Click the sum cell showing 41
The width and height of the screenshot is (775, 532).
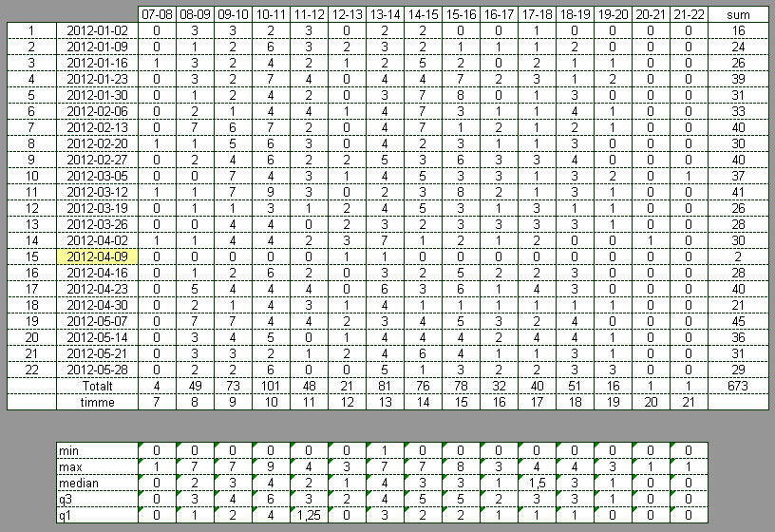coord(738,192)
